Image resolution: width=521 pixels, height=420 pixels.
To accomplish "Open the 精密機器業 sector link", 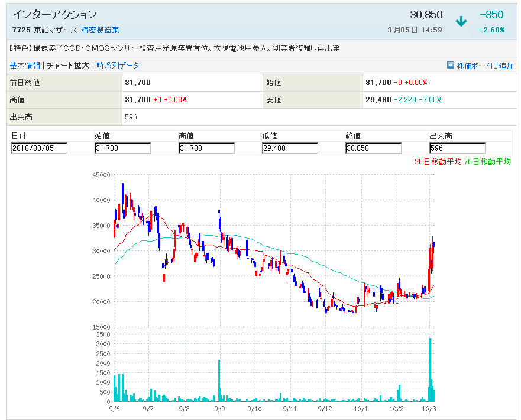I will (x=100, y=30).
